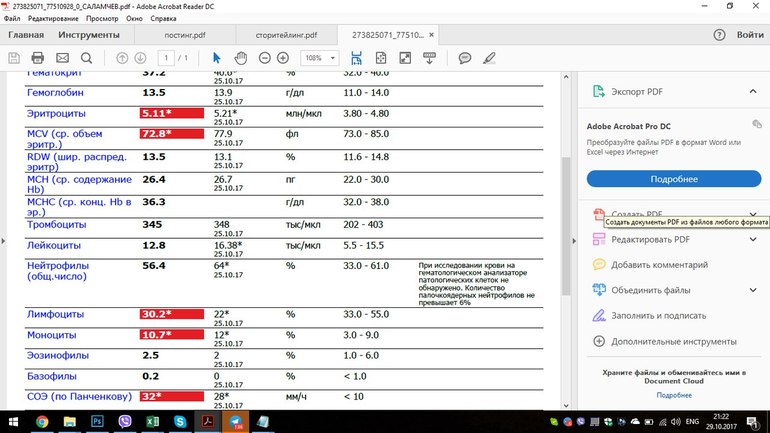This screenshot has width=770, height=433.
Task: Send the file via the envelope icon
Action: pyautogui.click(x=62, y=58)
